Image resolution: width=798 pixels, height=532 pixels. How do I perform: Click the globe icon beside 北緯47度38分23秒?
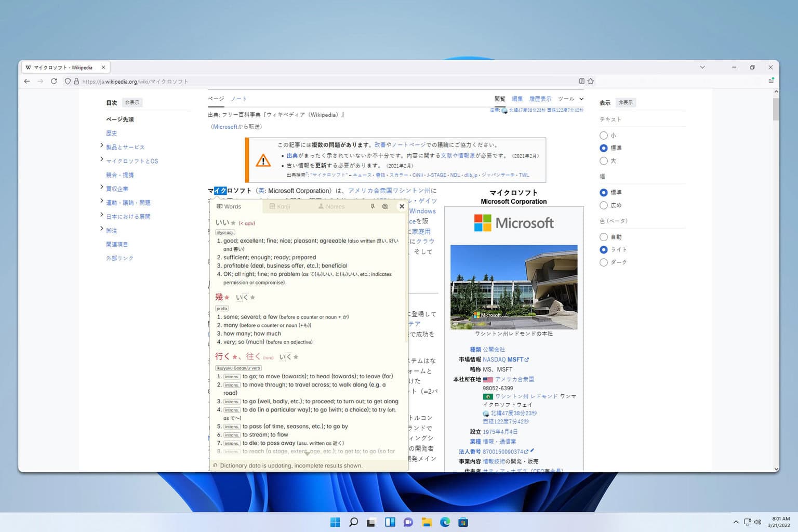486,414
